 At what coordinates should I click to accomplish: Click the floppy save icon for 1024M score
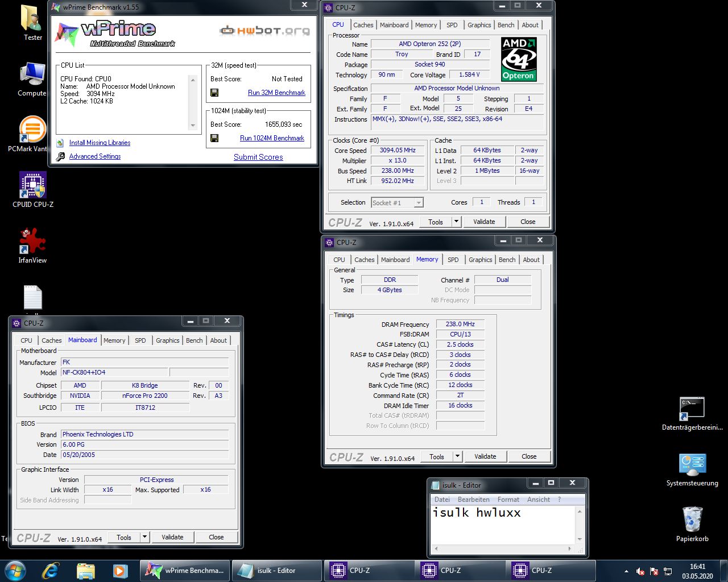click(214, 138)
